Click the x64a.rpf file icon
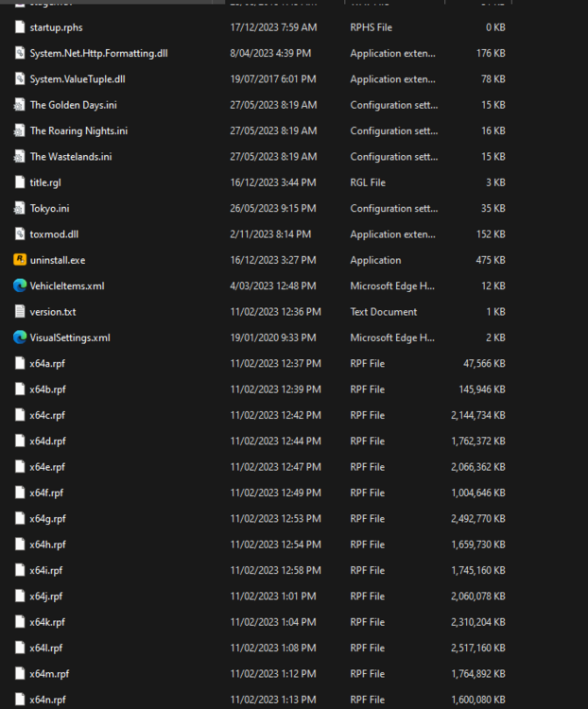588x709 pixels. pos(20,363)
